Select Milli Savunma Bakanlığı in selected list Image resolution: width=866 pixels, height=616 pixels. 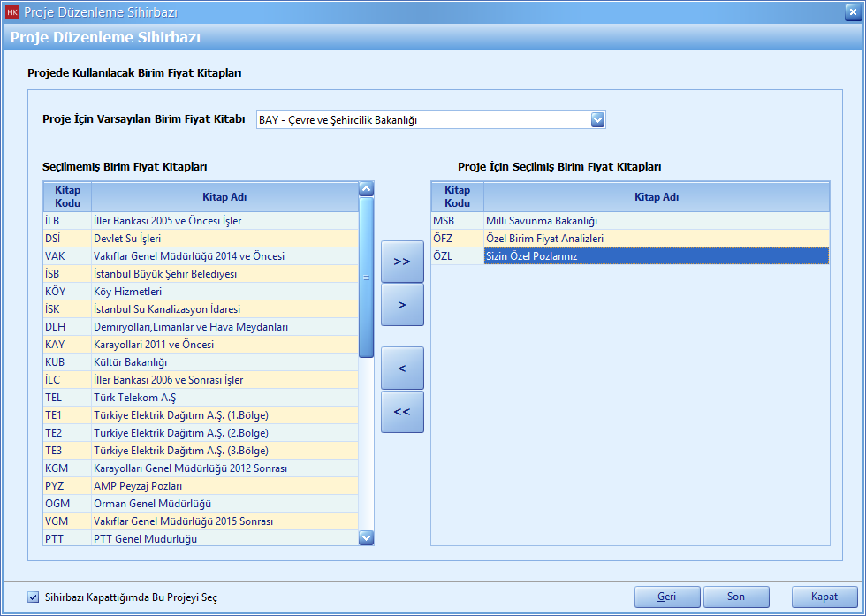542,221
